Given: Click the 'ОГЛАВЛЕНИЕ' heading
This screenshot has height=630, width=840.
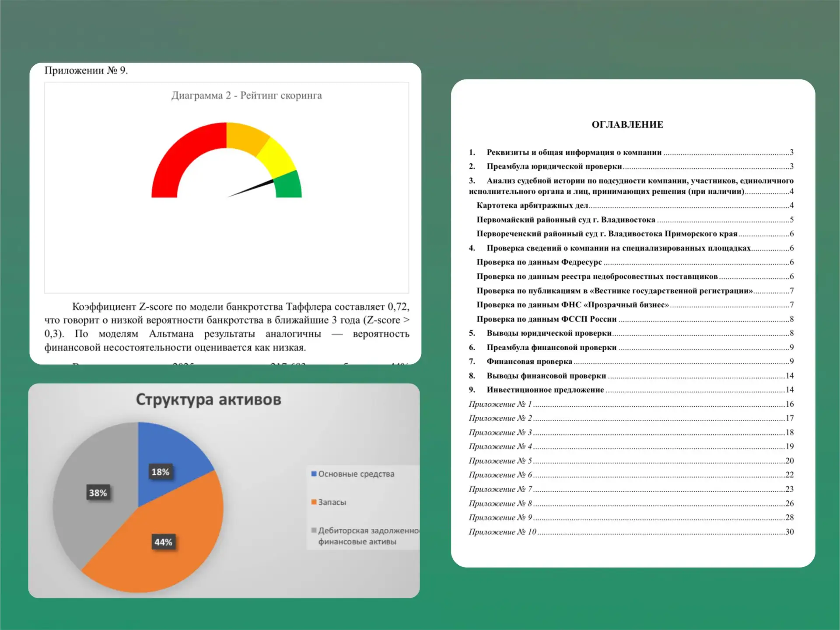Looking at the screenshot, I should tap(627, 125).
